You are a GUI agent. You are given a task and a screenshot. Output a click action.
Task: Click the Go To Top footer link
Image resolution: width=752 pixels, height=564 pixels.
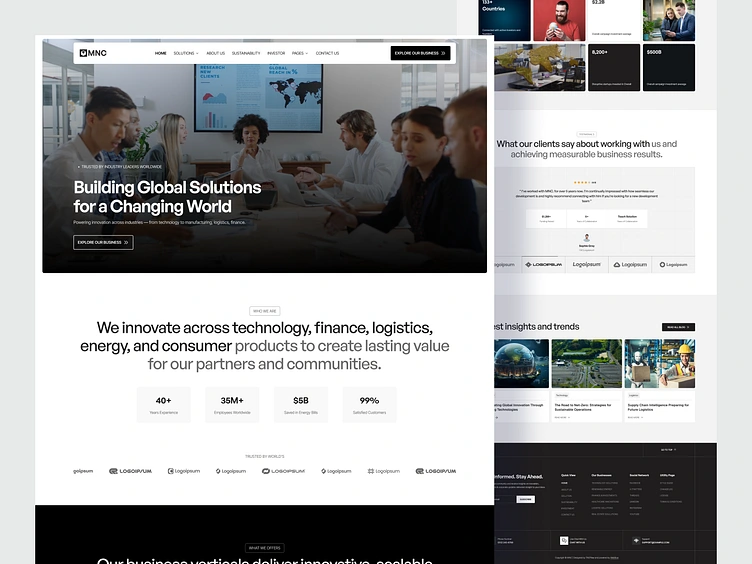point(668,450)
